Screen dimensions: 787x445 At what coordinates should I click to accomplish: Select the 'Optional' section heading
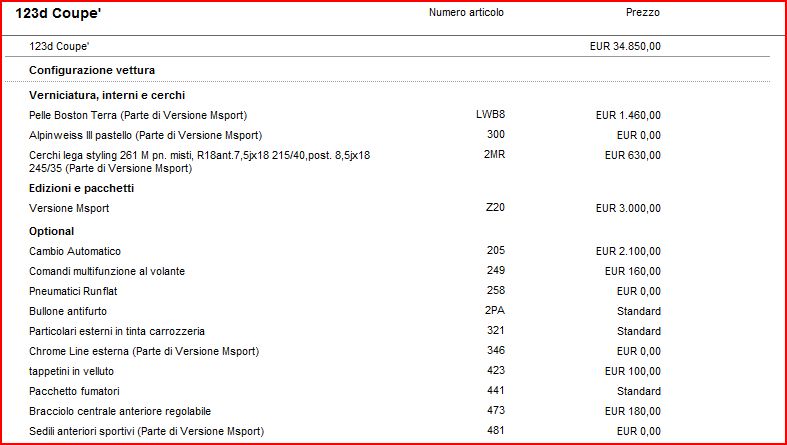(52, 231)
